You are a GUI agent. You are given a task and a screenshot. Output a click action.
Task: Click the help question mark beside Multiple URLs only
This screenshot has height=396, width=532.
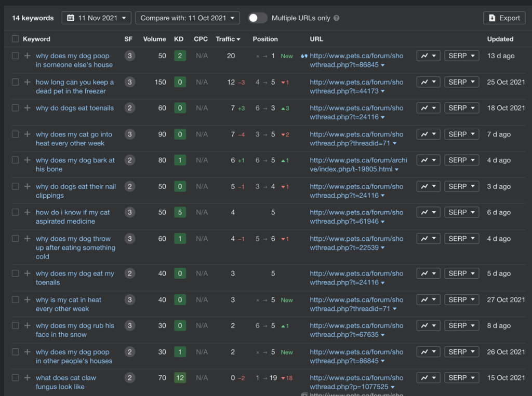336,18
